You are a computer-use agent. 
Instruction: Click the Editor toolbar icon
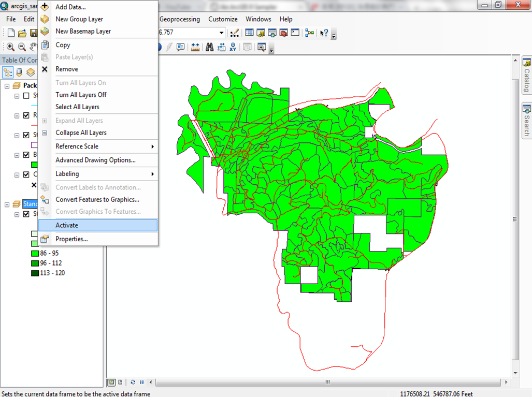pyautogui.click(x=235, y=33)
